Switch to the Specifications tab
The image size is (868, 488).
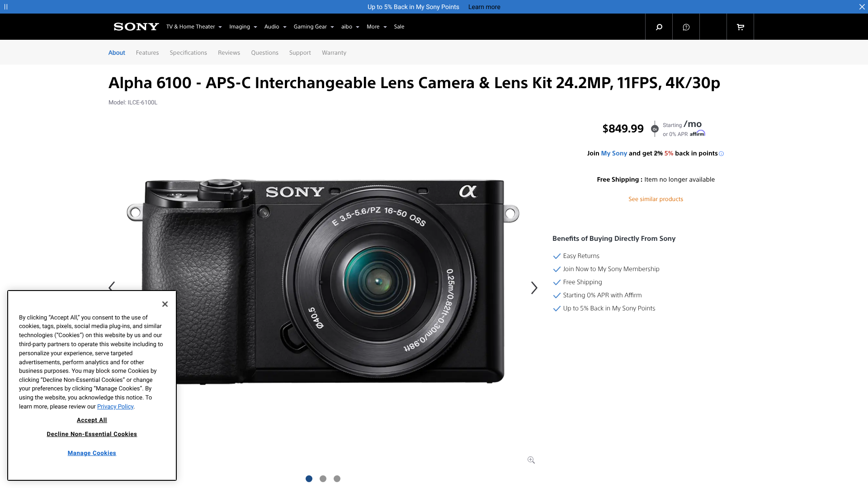(188, 52)
